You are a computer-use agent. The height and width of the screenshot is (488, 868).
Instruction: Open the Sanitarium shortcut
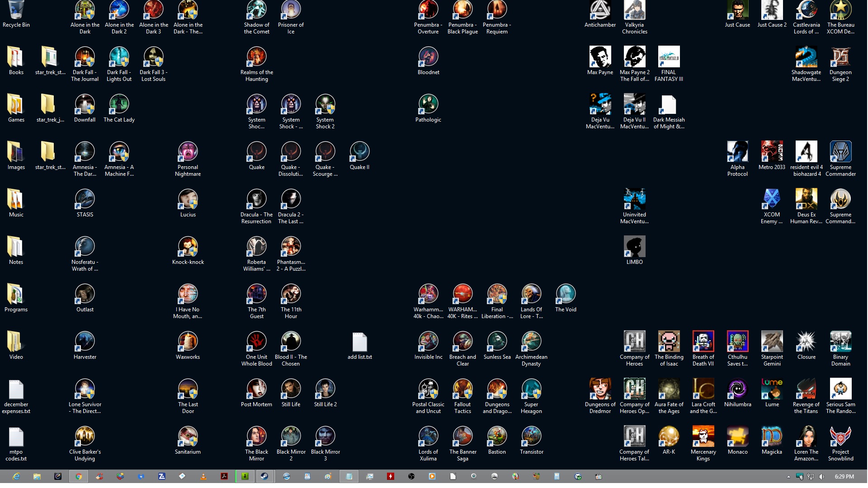tap(188, 440)
